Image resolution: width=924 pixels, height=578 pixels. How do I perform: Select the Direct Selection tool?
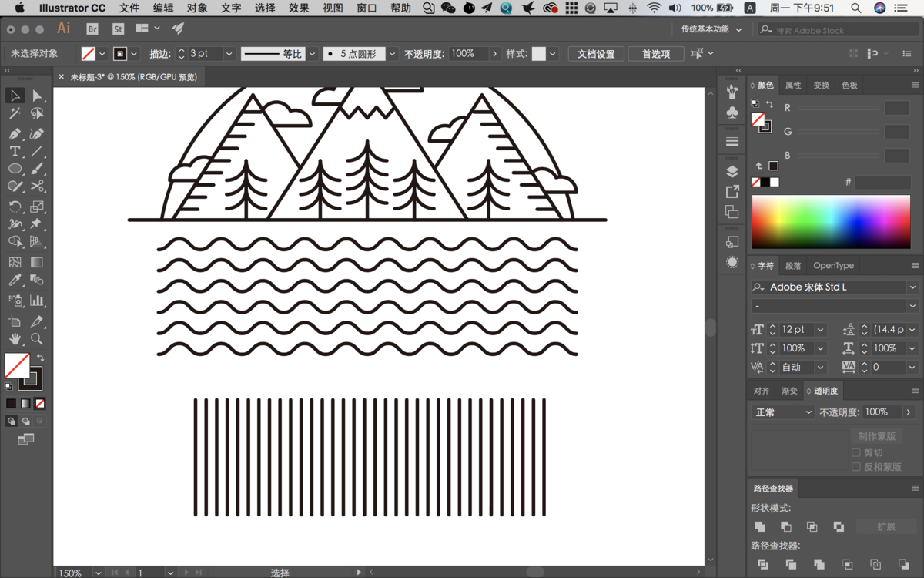click(x=36, y=96)
